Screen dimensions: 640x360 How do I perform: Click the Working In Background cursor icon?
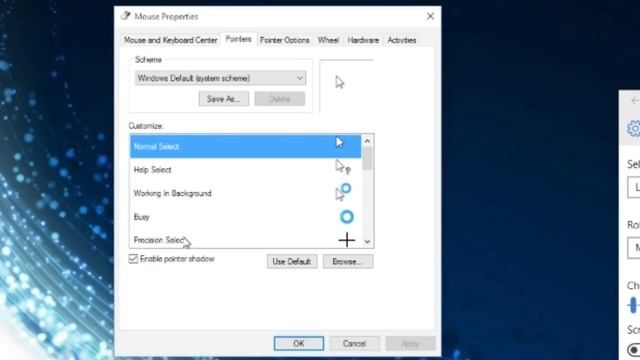(x=343, y=191)
